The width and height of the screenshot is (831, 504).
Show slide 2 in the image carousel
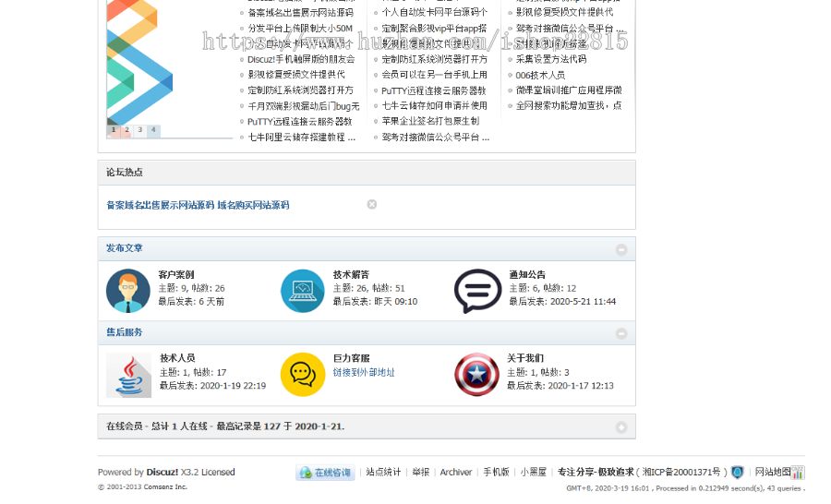(126, 130)
